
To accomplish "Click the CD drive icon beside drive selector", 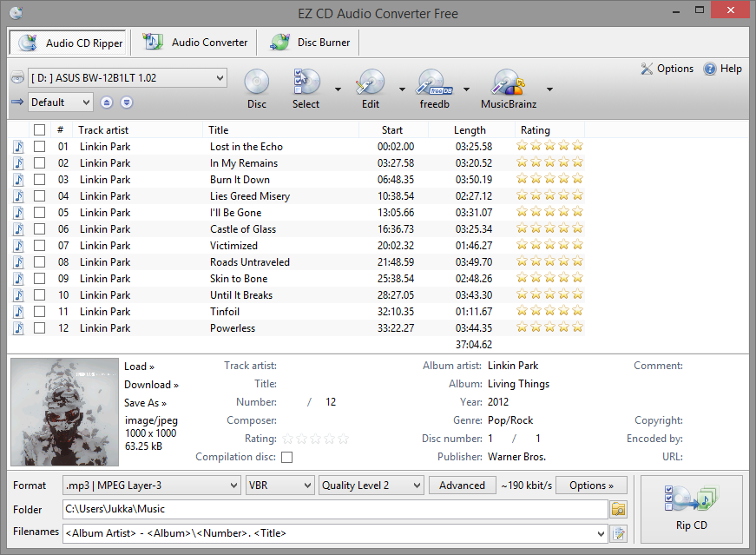I will click(17, 77).
